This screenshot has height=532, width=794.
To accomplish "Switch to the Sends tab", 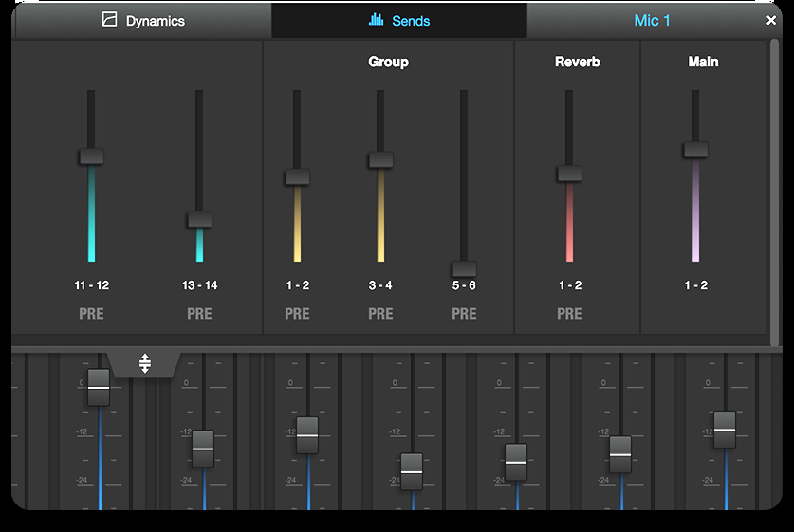I will pos(399,20).
